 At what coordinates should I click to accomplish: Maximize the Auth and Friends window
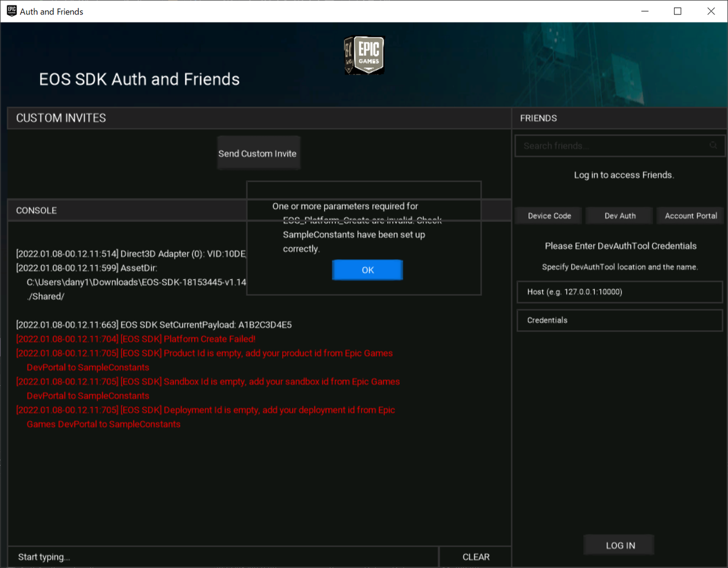[678, 11]
